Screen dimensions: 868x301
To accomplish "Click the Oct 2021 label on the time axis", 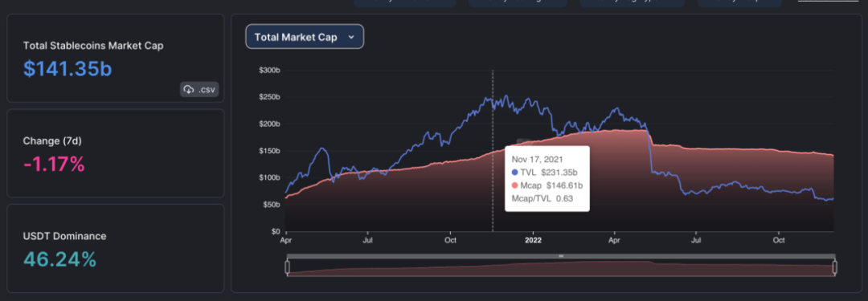I will (450, 241).
